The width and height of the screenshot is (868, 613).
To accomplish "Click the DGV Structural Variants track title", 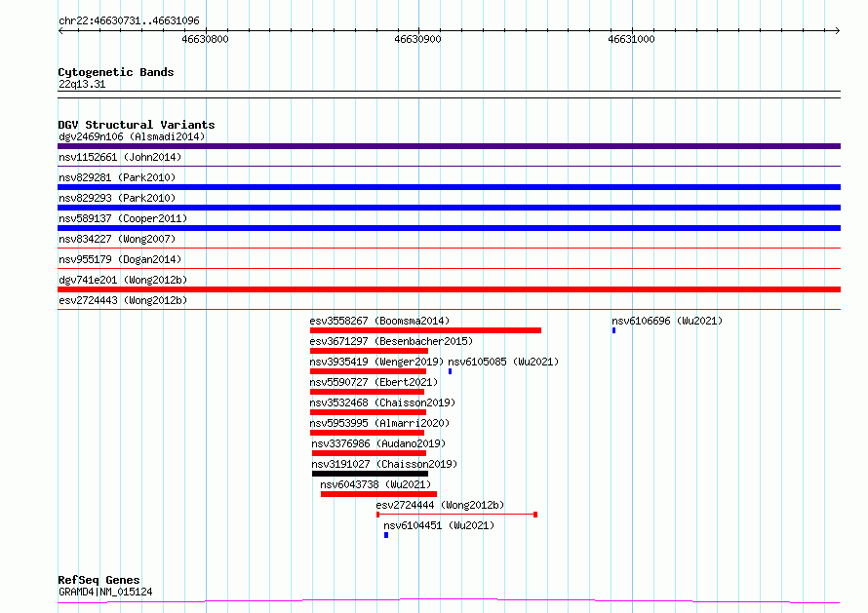I will (x=137, y=125).
